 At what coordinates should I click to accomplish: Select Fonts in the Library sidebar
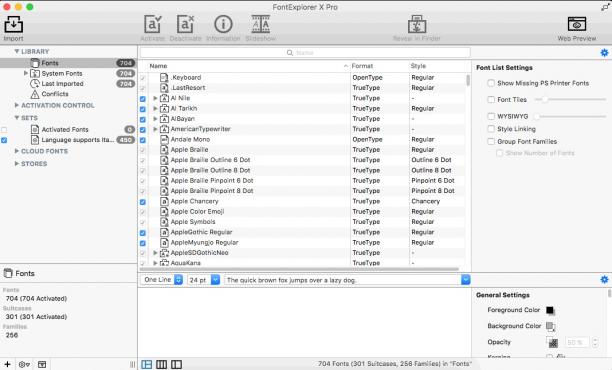68,63
